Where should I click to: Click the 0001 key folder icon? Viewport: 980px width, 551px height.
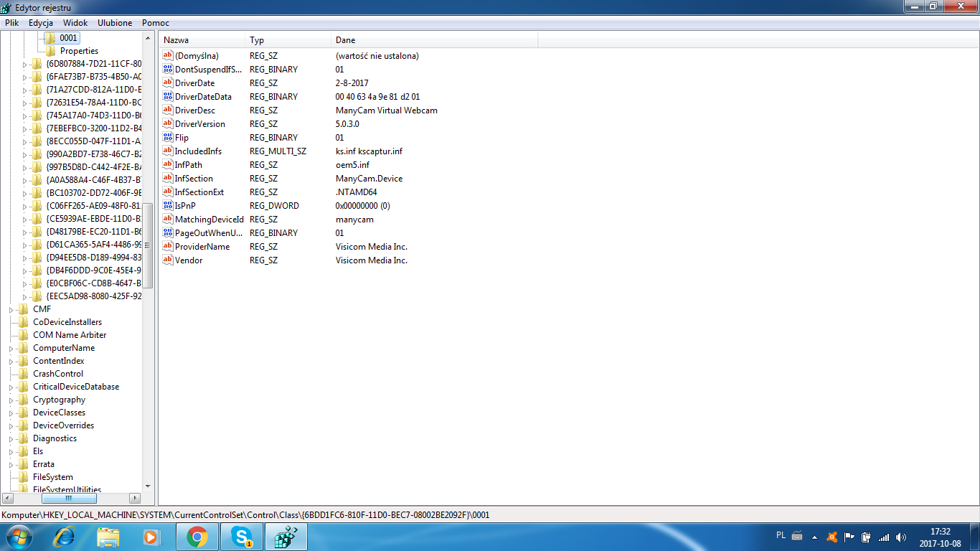50,38
